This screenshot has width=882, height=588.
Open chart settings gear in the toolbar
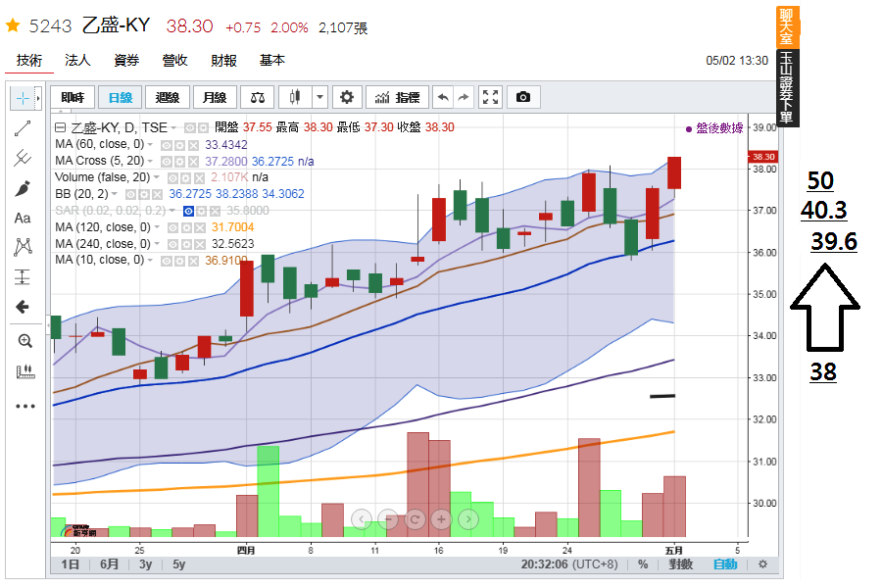pos(347,97)
